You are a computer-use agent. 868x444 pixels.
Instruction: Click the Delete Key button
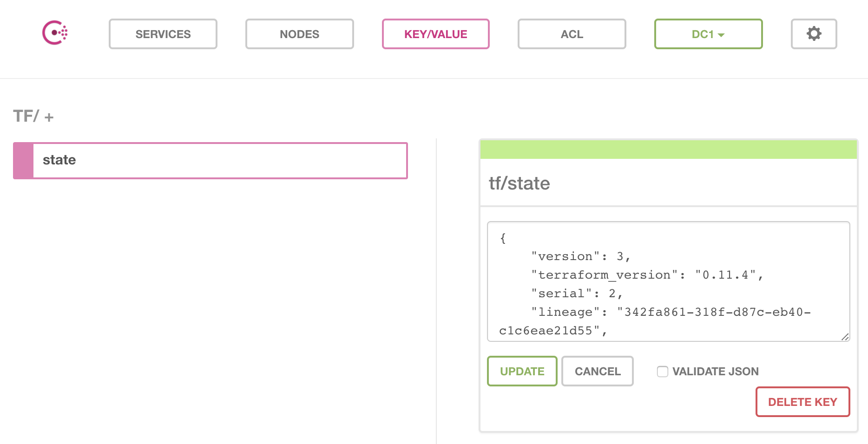(x=802, y=402)
